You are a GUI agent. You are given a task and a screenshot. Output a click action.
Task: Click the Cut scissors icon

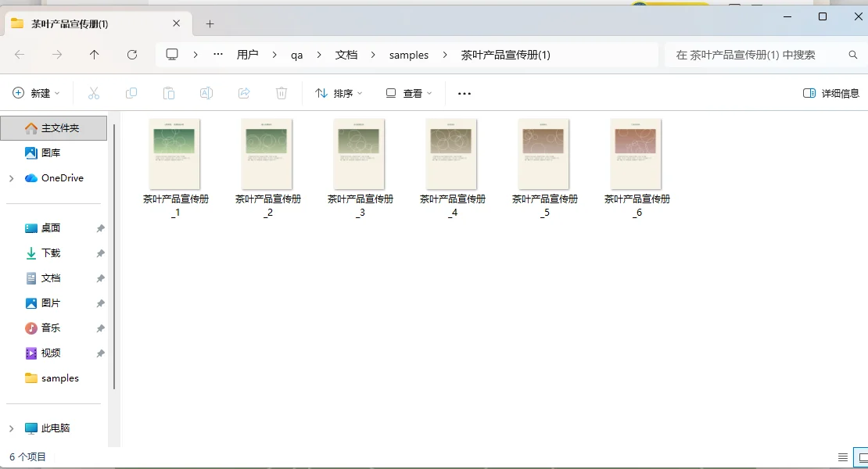coord(94,94)
